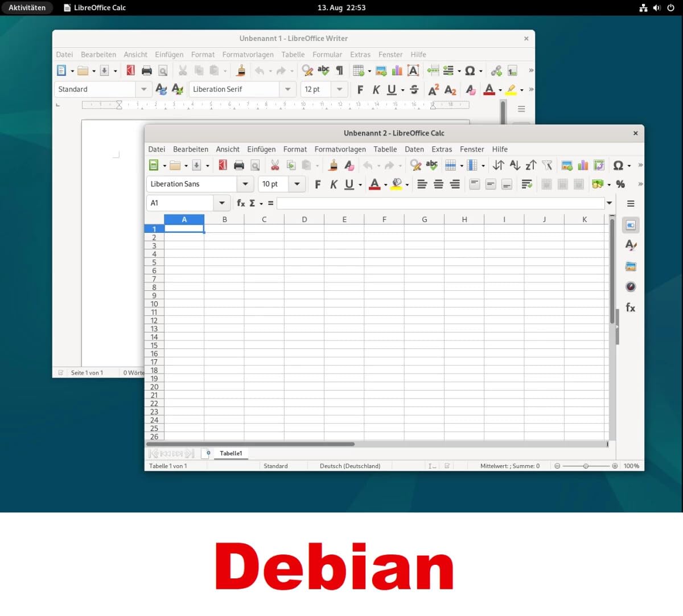The width and height of the screenshot is (683, 616).
Task: Open Navigator compass icon in Calc sidebar
Action: (631, 286)
